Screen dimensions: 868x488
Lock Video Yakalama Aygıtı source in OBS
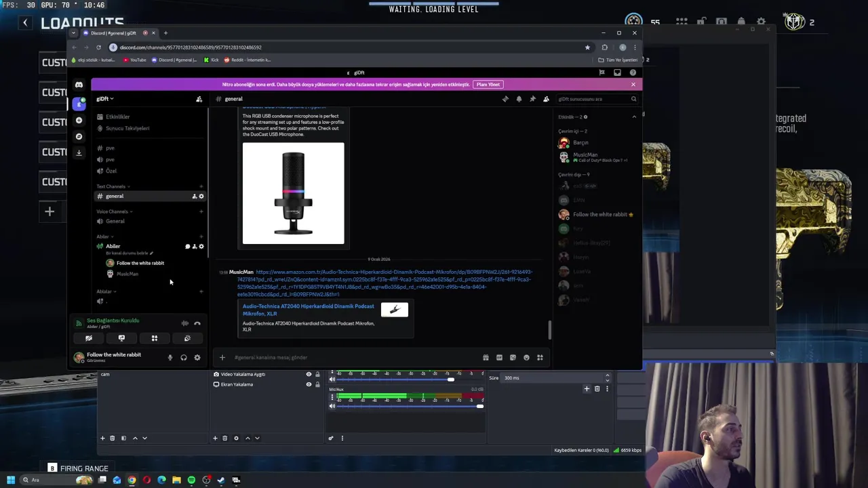(317, 374)
